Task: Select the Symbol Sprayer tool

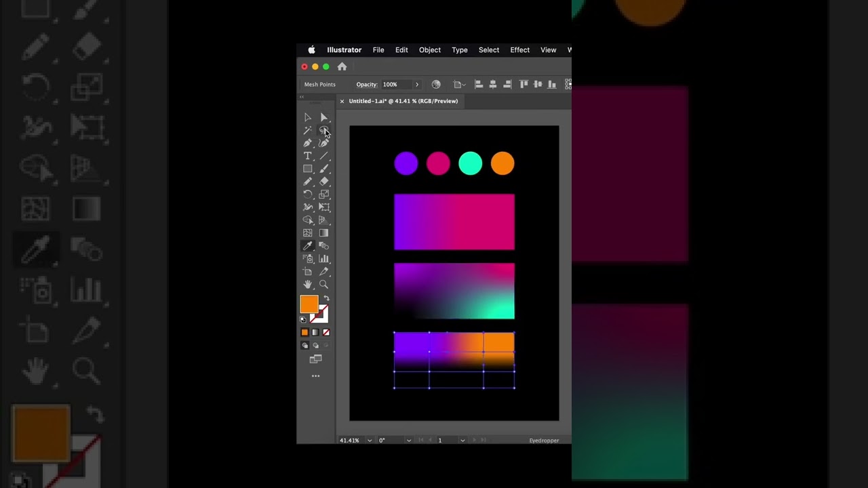Action: tap(307, 259)
